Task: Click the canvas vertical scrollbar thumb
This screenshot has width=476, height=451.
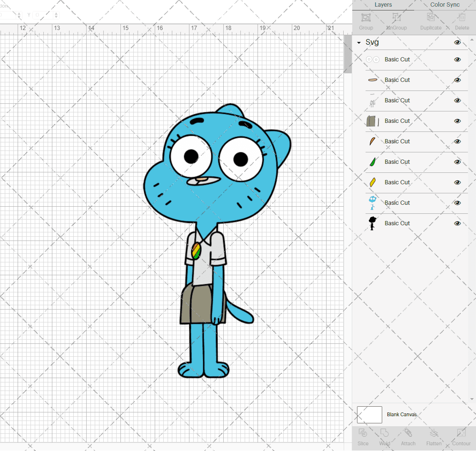Action: click(x=347, y=54)
